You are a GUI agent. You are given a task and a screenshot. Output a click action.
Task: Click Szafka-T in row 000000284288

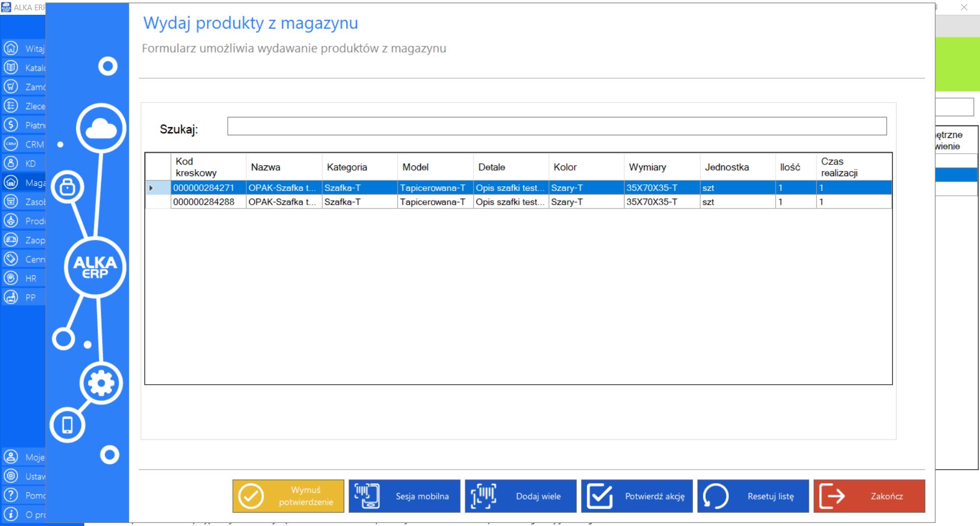pyautogui.click(x=360, y=202)
